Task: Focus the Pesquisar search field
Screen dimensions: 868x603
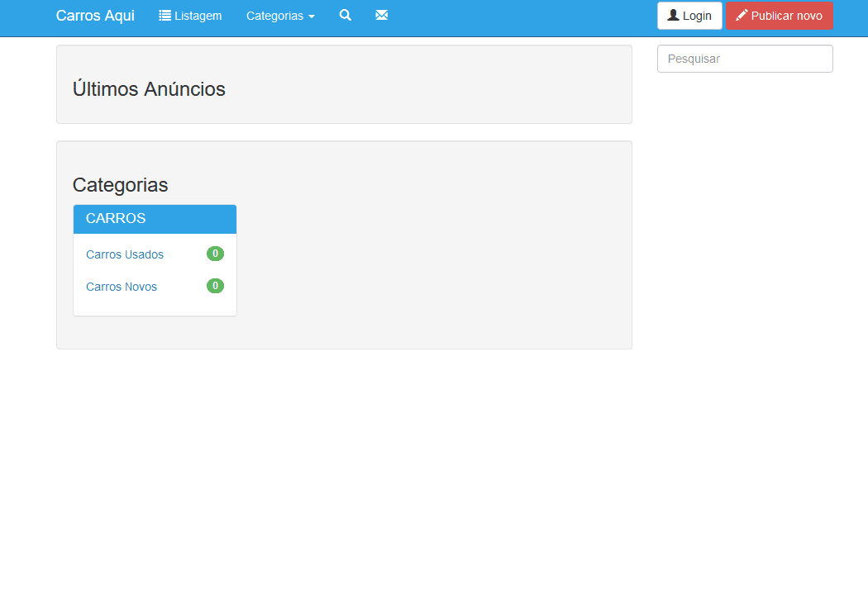Action: coord(744,59)
